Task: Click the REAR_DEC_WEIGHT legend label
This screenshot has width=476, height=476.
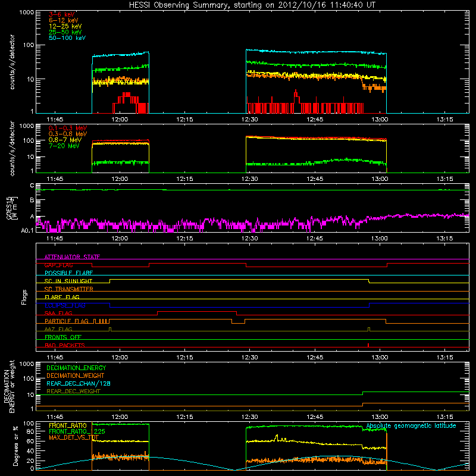Action: click(x=73, y=392)
